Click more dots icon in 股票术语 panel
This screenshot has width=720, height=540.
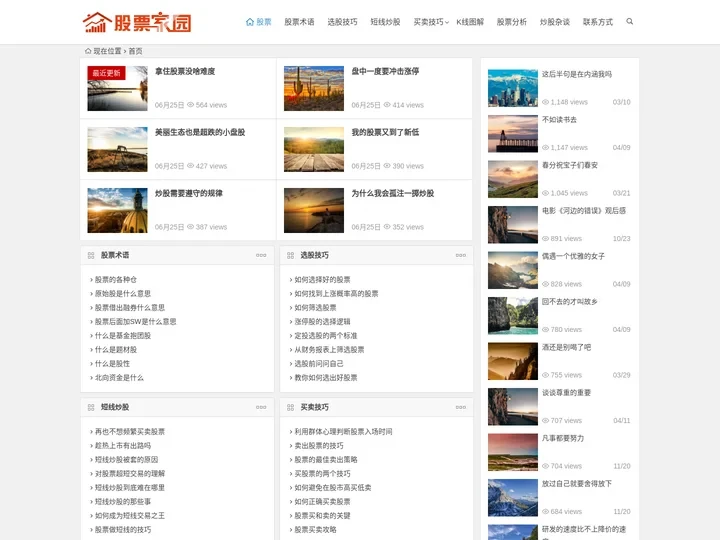click(261, 255)
